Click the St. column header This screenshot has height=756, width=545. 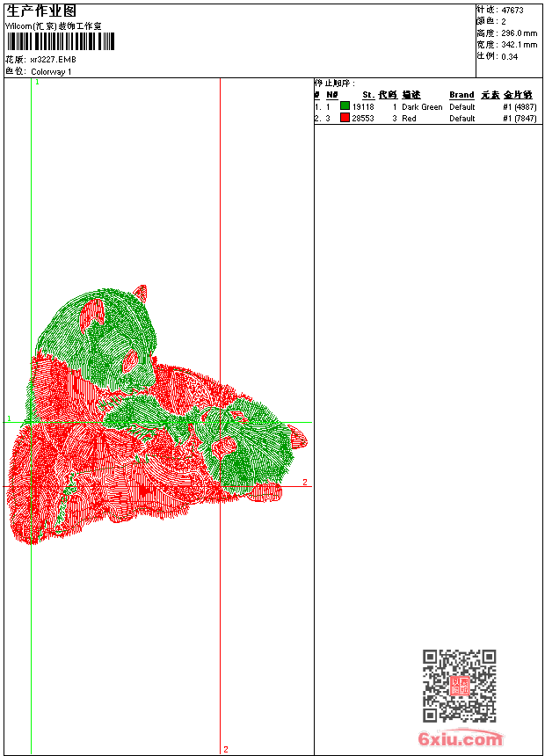coord(367,95)
